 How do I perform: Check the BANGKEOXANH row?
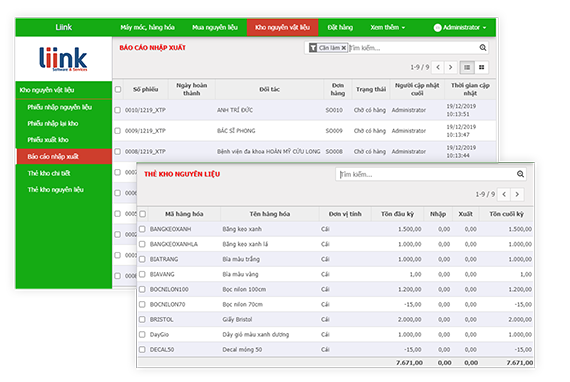tap(142, 229)
